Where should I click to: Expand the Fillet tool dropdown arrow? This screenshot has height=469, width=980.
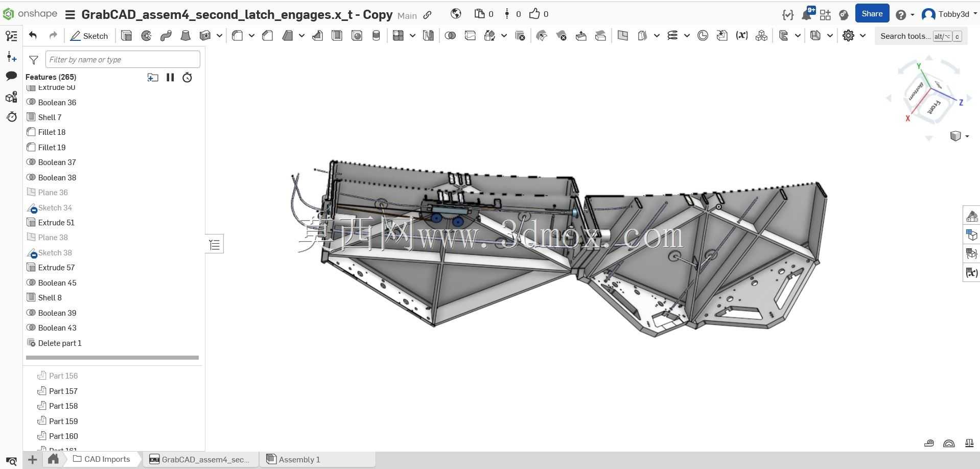251,36
